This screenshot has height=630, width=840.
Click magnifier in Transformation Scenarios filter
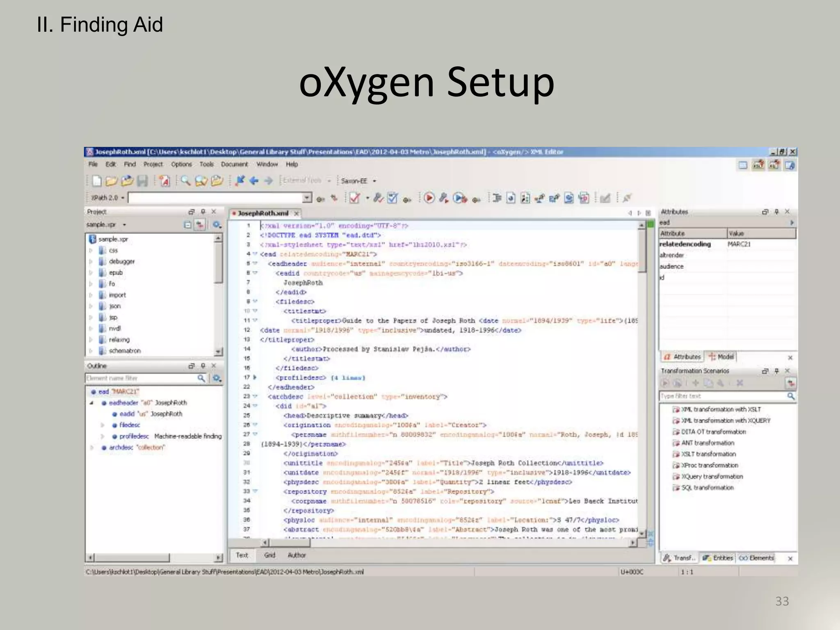tap(791, 396)
